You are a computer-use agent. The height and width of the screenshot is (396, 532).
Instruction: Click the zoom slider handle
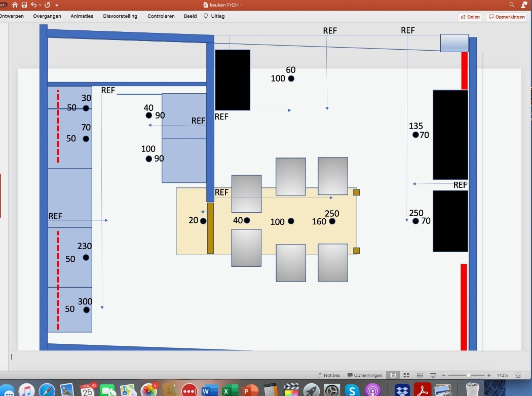[x=469, y=375]
